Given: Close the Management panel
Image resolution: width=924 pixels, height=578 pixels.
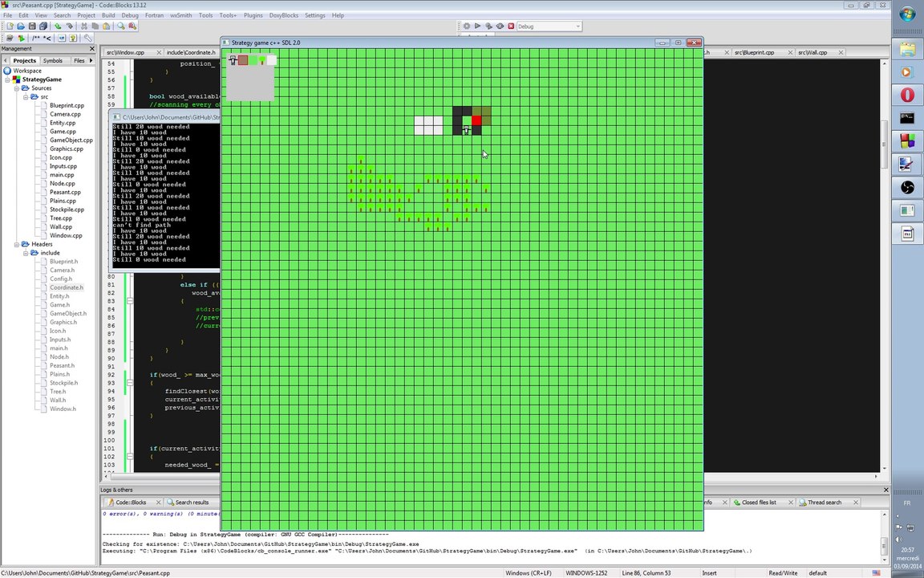Looking at the screenshot, I should pyautogui.click(x=92, y=48).
